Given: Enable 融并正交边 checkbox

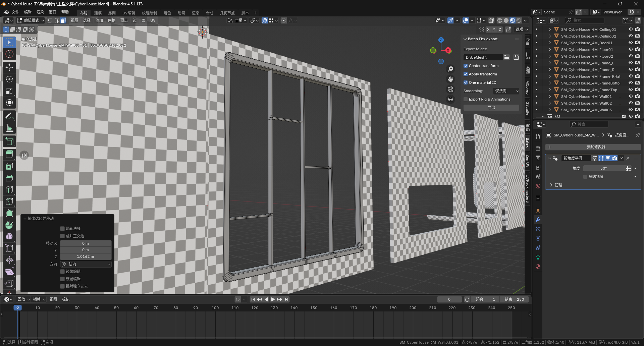Looking at the screenshot, I should 62,236.
